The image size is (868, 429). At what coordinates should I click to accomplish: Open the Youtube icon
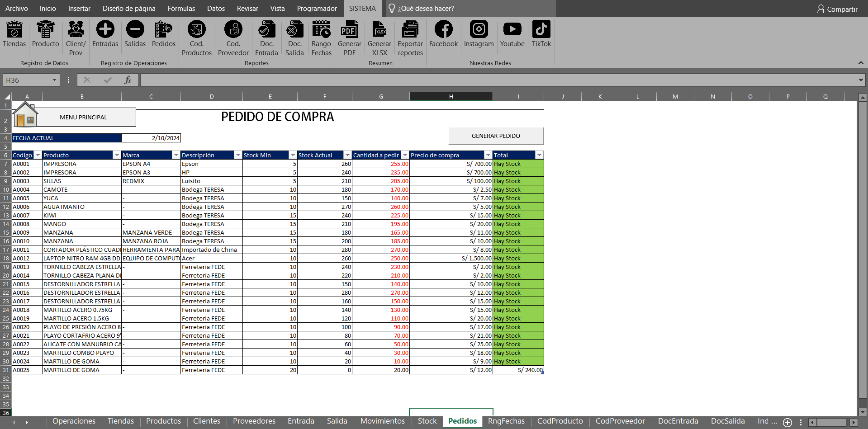(512, 30)
